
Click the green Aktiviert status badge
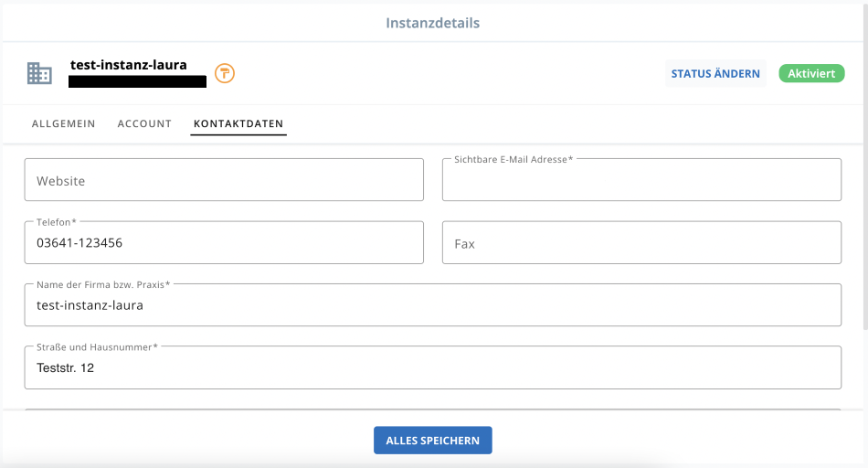811,74
